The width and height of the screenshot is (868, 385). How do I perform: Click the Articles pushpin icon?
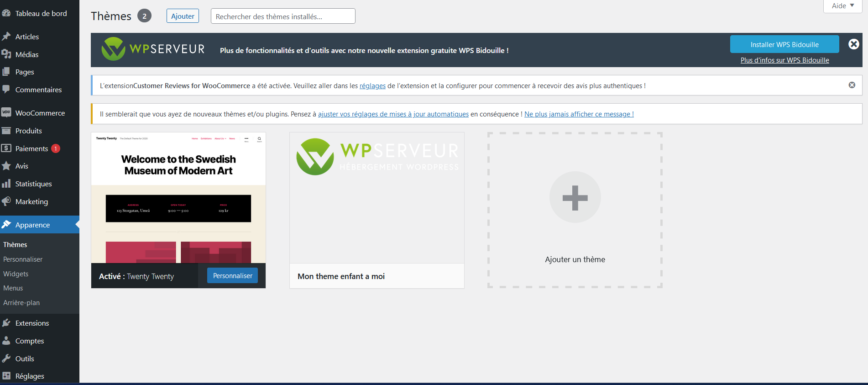(6, 37)
